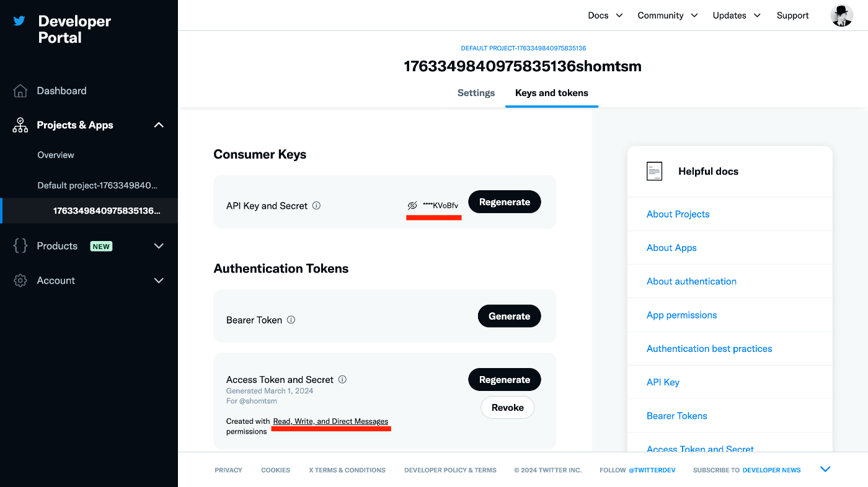Click the Account gear icon
Image resolution: width=868 pixels, height=487 pixels.
point(20,281)
